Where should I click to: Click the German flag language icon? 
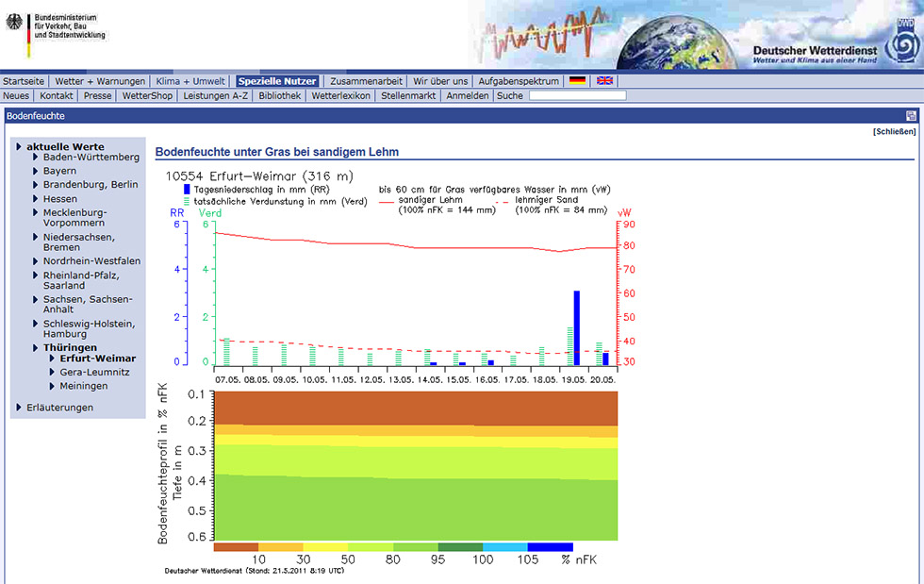point(577,81)
